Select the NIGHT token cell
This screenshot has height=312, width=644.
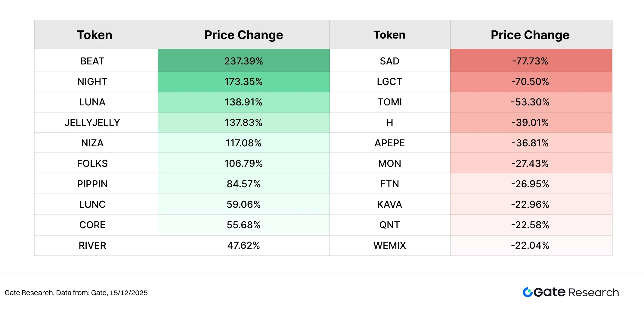[x=92, y=82]
